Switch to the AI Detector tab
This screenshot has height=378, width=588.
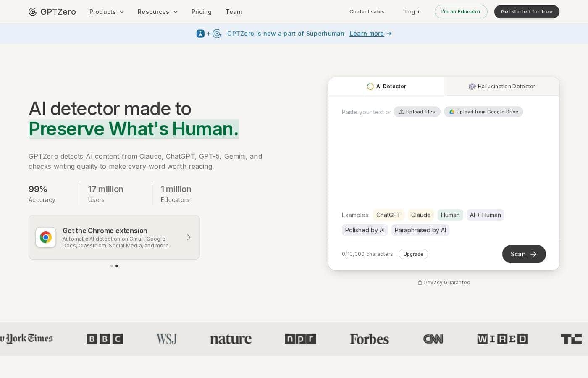(386, 87)
